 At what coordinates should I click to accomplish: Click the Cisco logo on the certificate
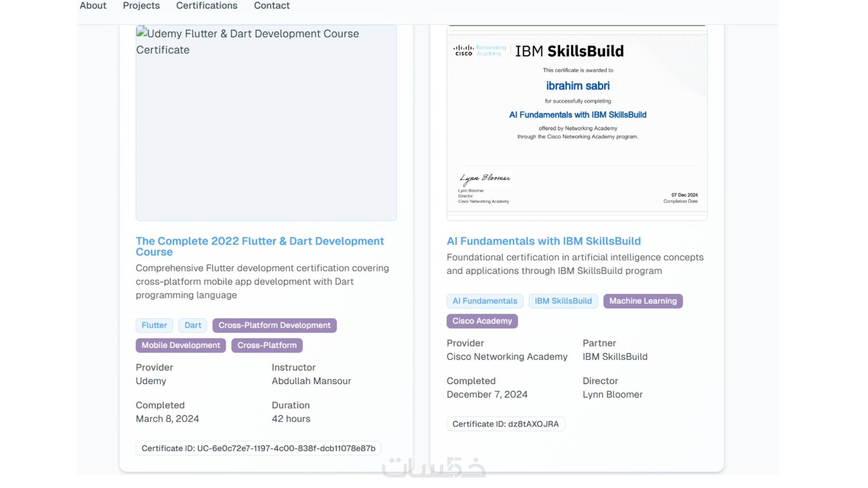[463, 50]
